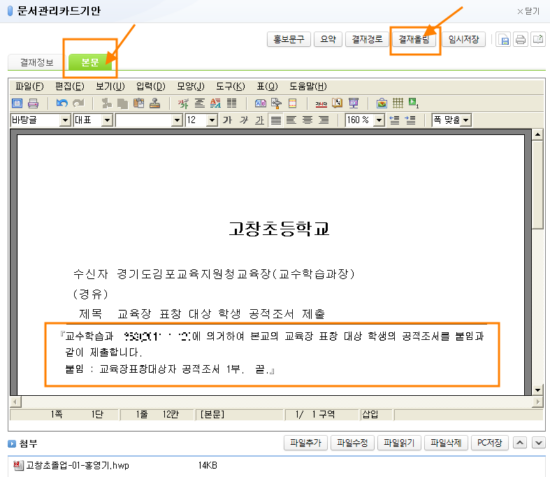Open the empty font name dropdown
Screen dimensions: 550x477
177,120
